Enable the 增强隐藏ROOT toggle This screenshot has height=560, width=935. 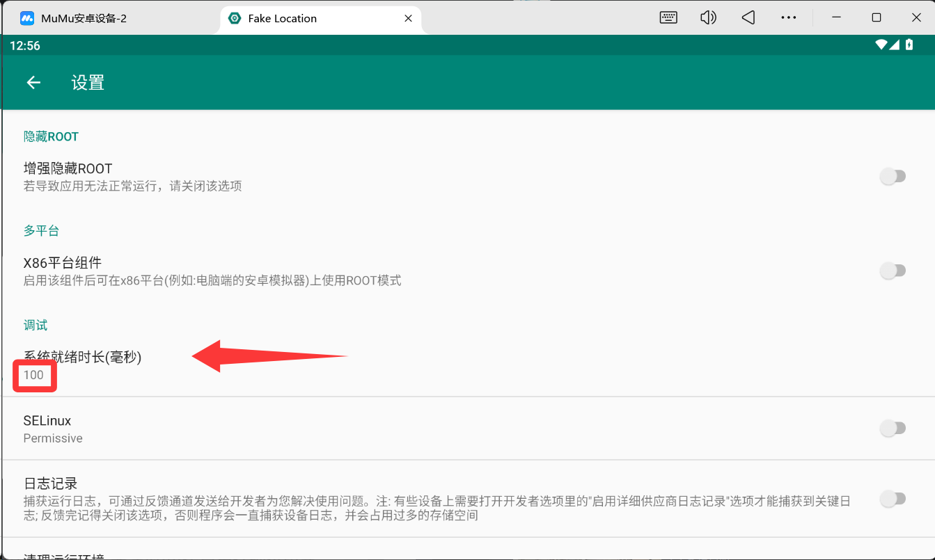[x=893, y=177]
